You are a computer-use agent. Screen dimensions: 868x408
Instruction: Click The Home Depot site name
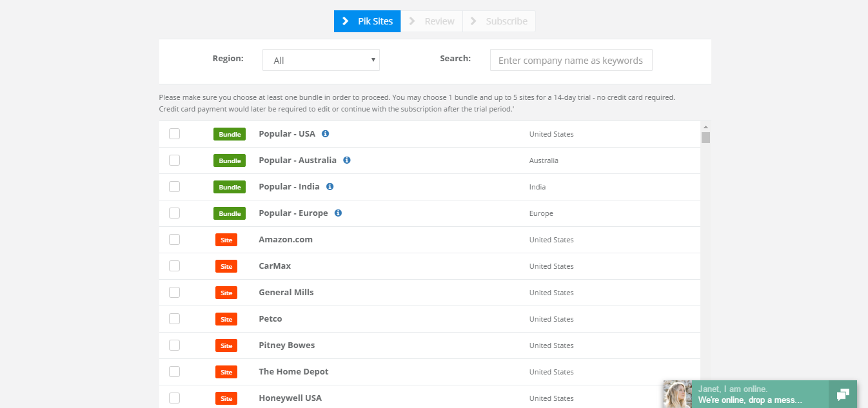click(x=293, y=371)
